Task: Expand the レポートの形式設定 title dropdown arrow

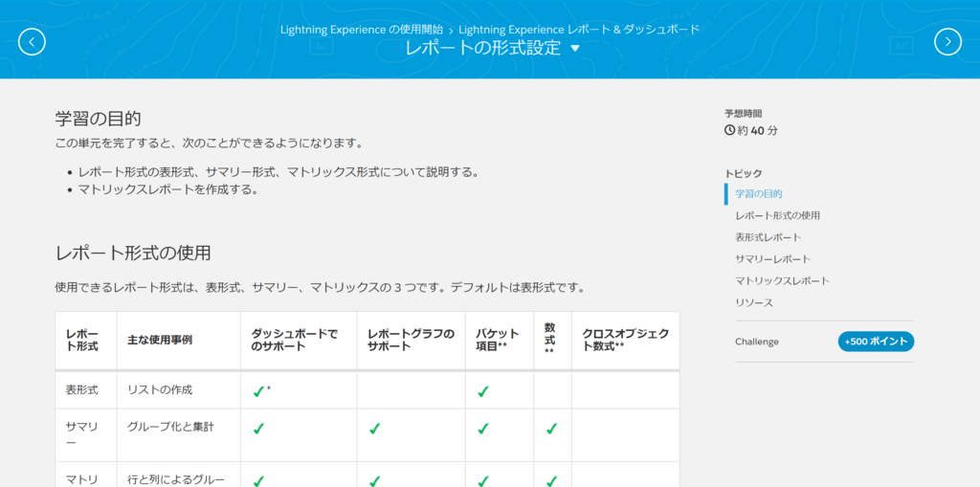Action: click(x=575, y=48)
